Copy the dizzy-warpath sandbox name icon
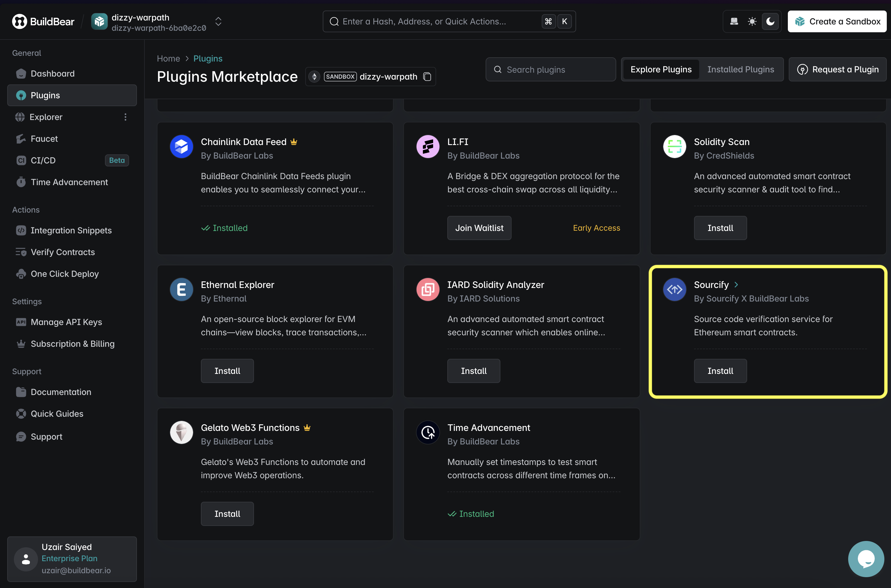 coord(427,77)
